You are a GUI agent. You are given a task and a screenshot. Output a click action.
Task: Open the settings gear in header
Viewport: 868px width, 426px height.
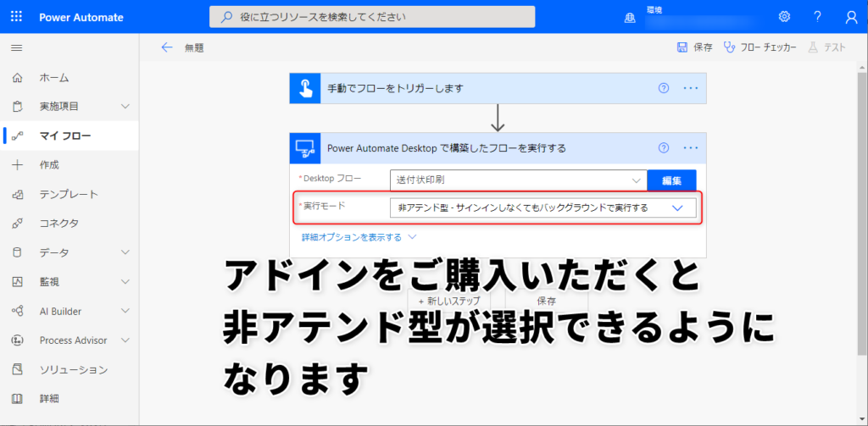point(784,17)
